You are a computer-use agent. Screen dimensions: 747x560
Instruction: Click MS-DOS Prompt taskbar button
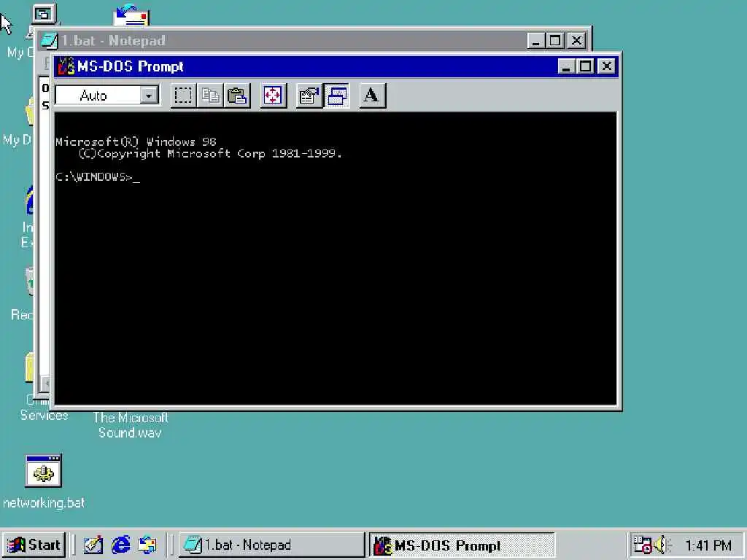(462, 545)
